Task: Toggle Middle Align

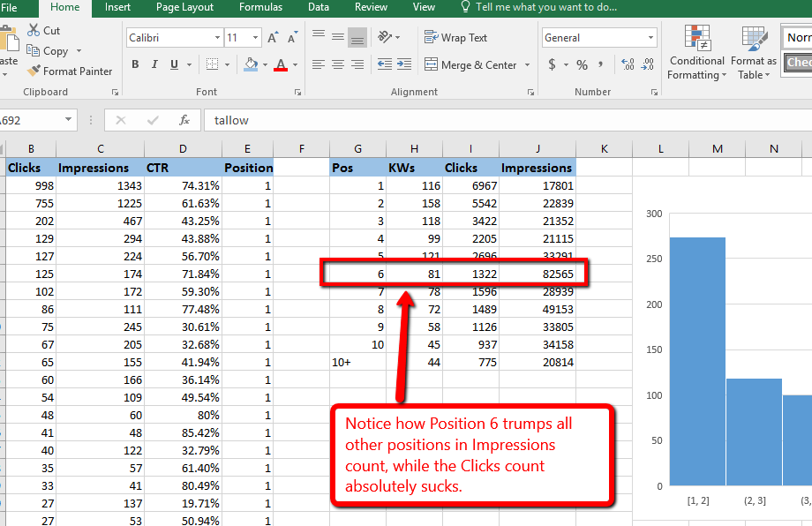Action: click(x=338, y=37)
